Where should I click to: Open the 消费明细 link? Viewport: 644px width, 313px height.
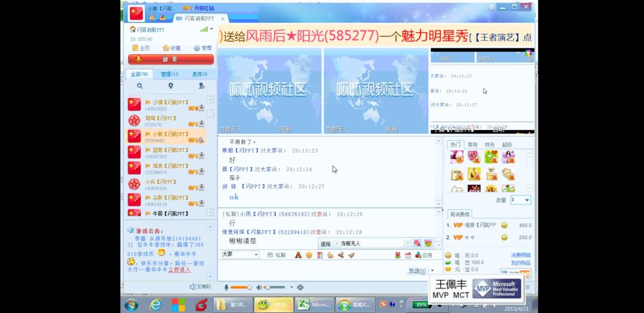click(521, 255)
